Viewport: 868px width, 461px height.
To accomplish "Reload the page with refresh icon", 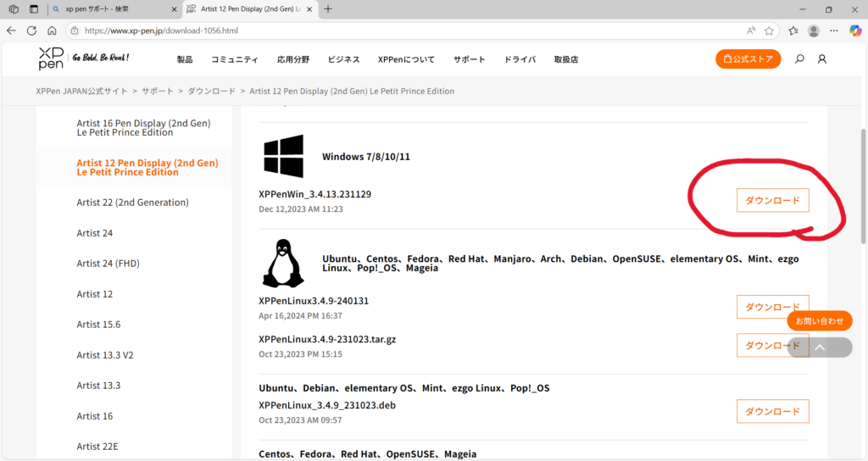I will tap(31, 31).
